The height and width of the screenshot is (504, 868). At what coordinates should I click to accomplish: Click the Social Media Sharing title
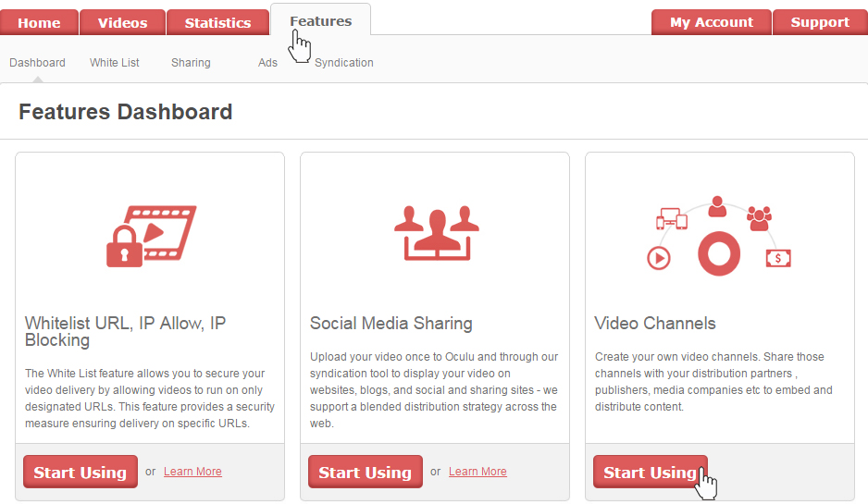[x=391, y=323]
